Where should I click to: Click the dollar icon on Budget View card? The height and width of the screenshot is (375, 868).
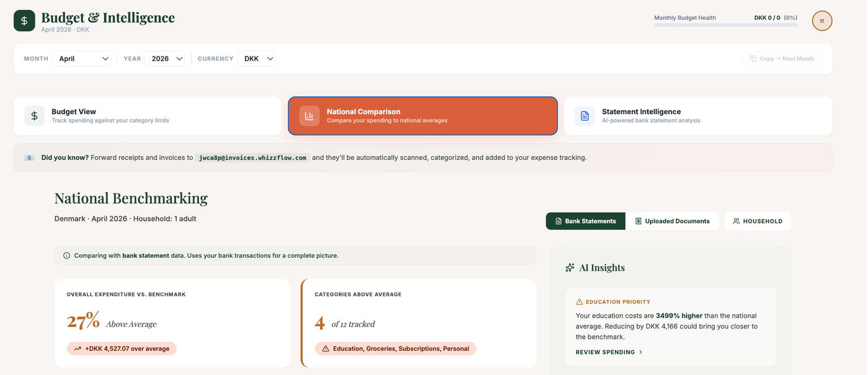point(34,115)
